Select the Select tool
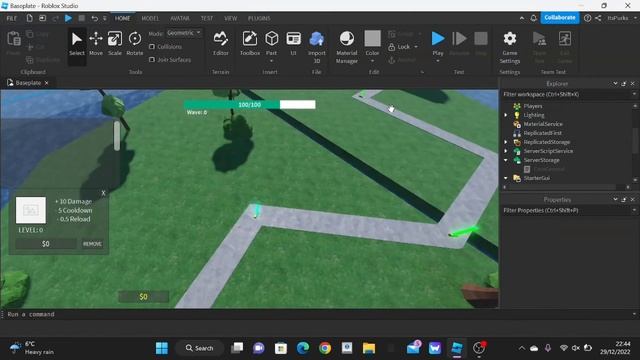Image resolution: width=640 pixels, height=360 pixels. (x=76, y=44)
